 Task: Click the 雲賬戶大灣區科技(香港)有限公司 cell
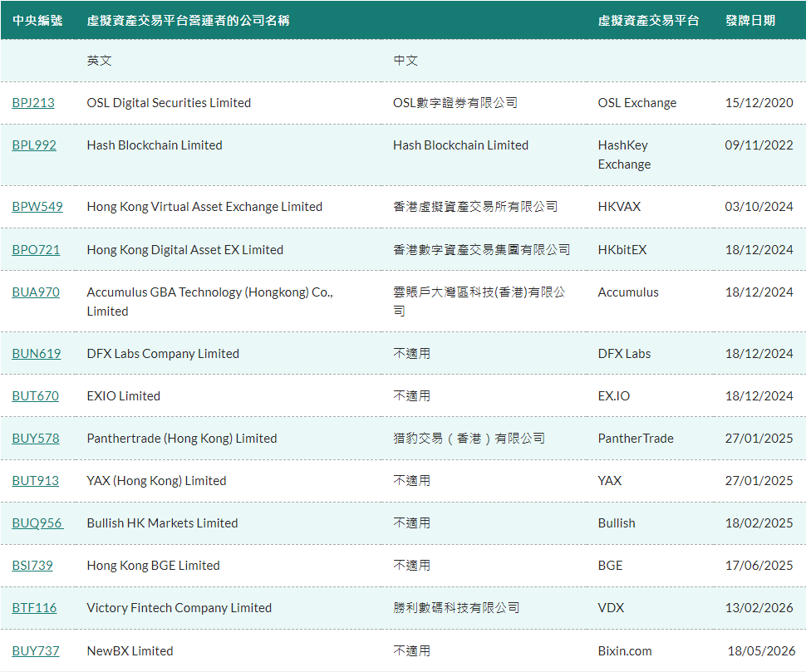(479, 302)
